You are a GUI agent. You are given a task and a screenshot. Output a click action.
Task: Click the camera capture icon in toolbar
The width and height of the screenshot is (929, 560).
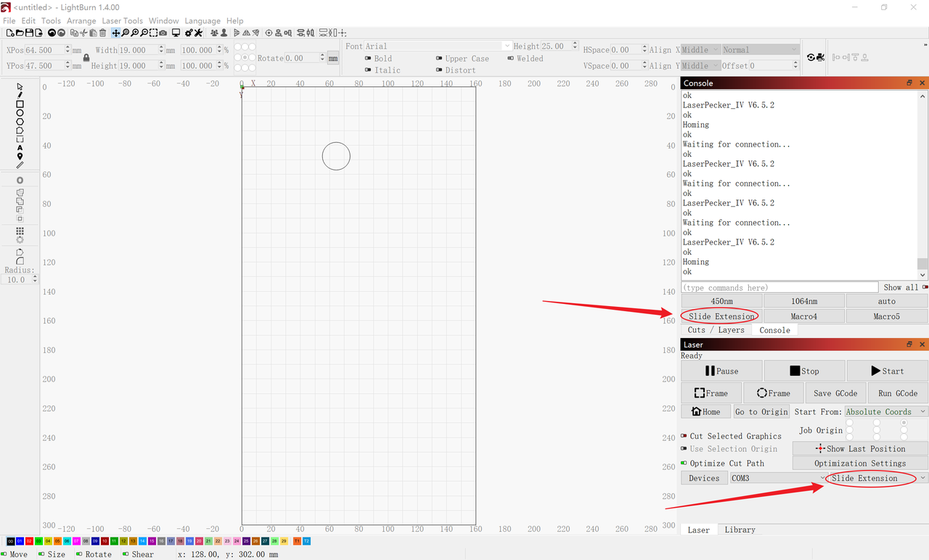[x=163, y=33]
